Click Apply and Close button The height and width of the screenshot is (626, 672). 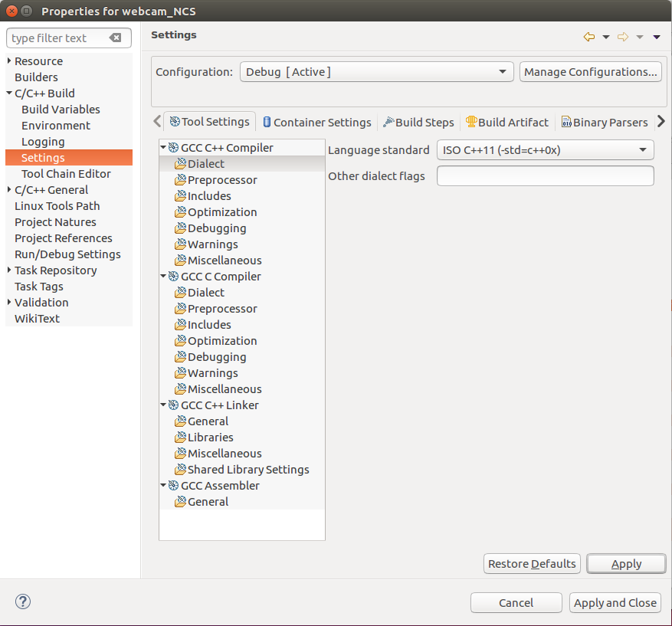tap(615, 603)
